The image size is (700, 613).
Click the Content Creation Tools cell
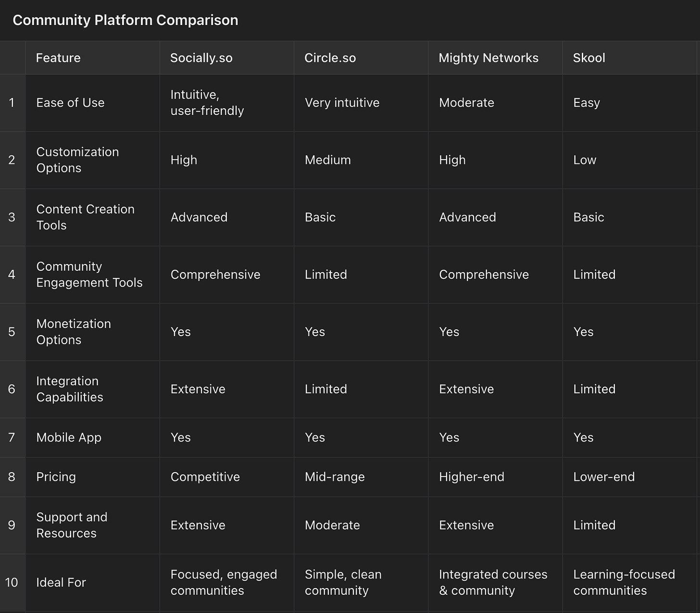tap(85, 217)
